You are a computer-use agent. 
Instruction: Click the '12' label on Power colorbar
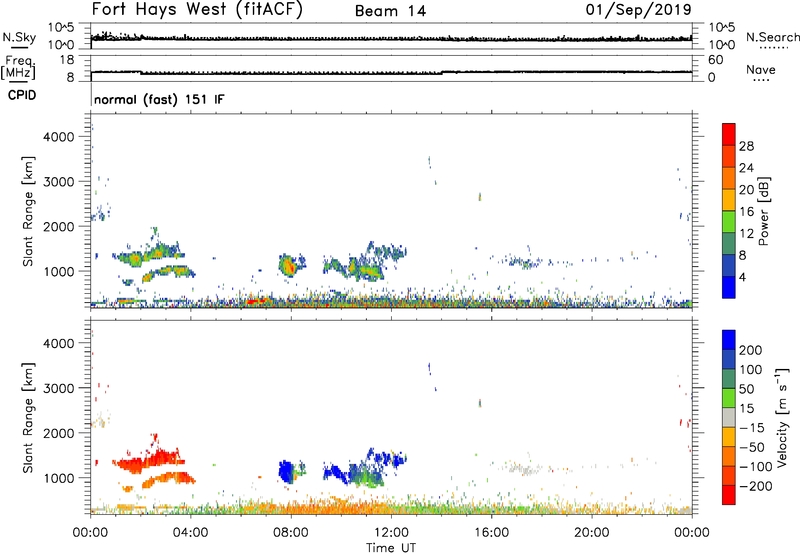tap(746, 234)
